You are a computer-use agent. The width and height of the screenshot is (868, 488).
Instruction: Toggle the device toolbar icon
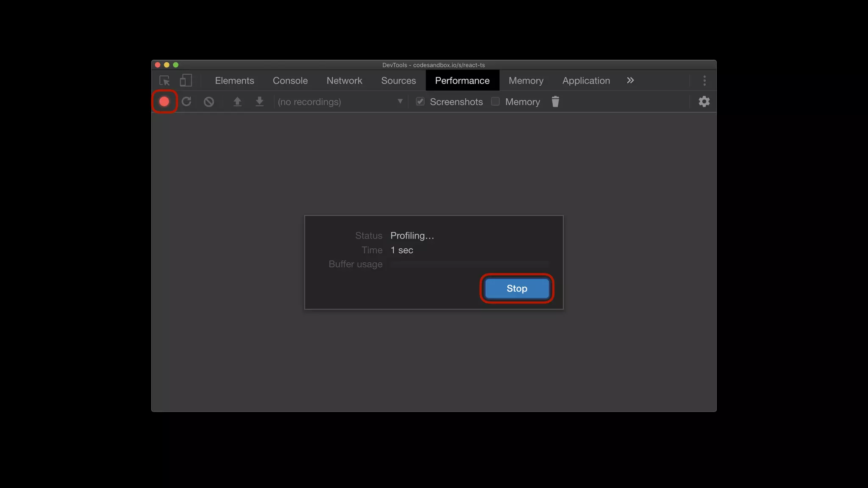pos(186,80)
